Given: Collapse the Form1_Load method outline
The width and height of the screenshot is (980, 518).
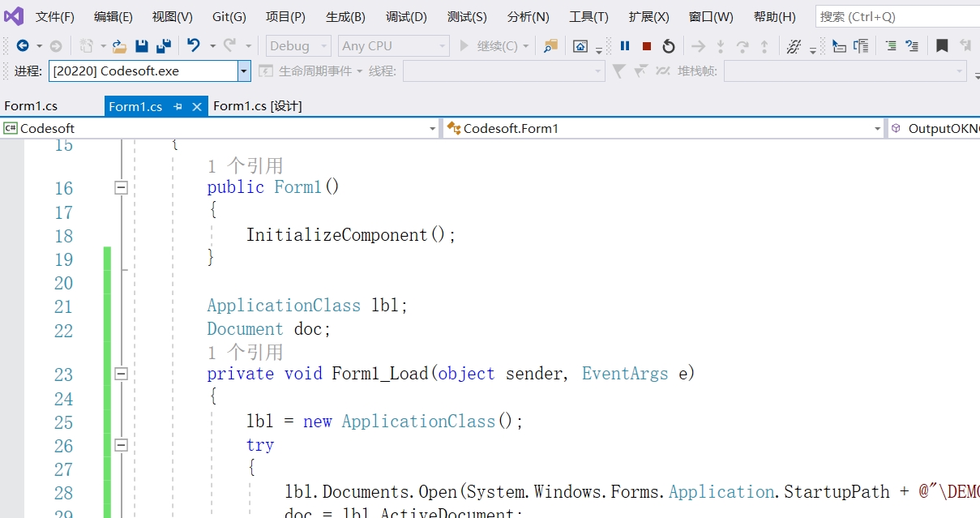Looking at the screenshot, I should point(121,374).
